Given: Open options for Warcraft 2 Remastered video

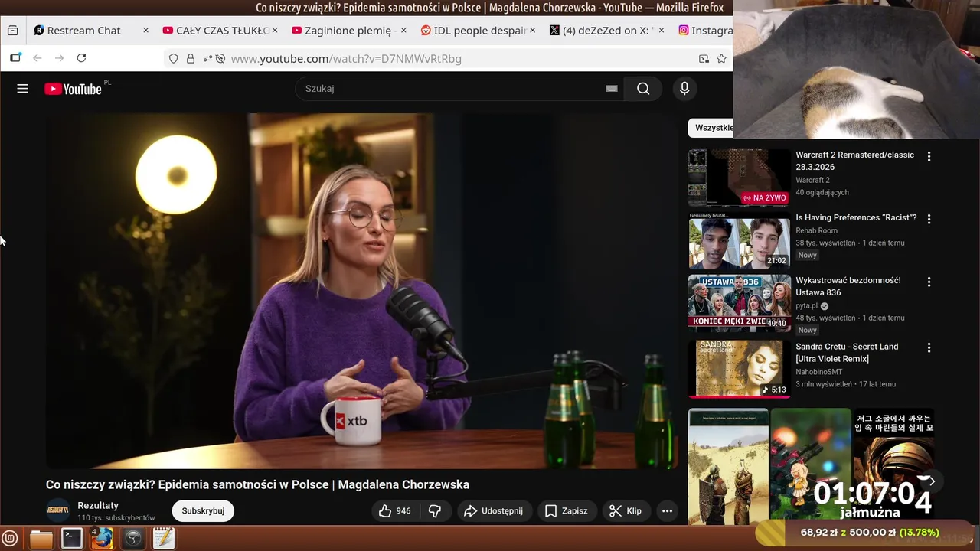Looking at the screenshot, I should pyautogui.click(x=929, y=156).
